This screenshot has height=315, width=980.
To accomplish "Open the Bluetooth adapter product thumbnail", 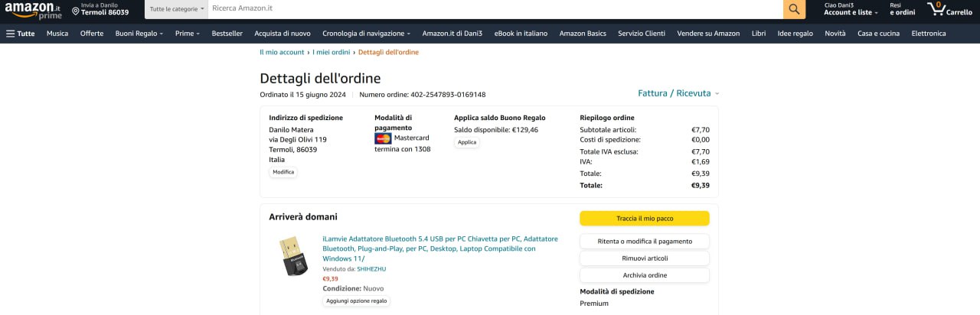I will tap(292, 257).
